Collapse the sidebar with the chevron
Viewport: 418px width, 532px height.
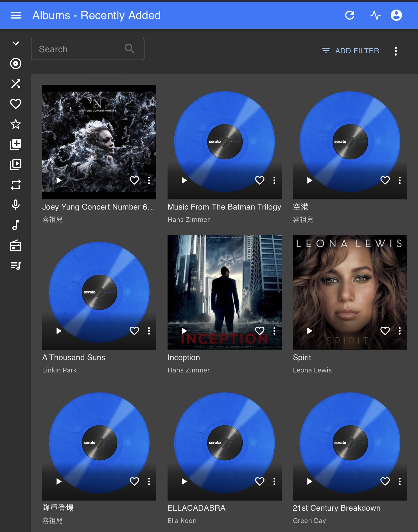click(16, 43)
